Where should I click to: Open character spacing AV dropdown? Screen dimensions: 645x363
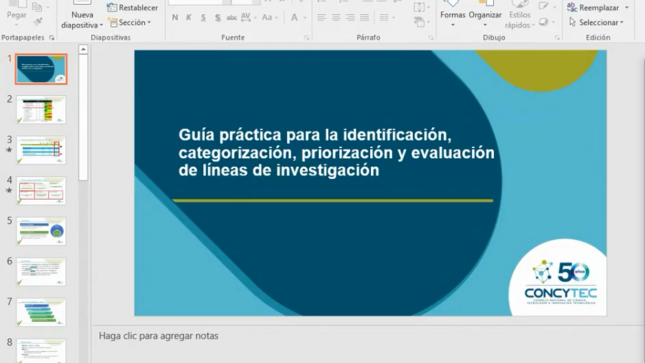coord(248,17)
